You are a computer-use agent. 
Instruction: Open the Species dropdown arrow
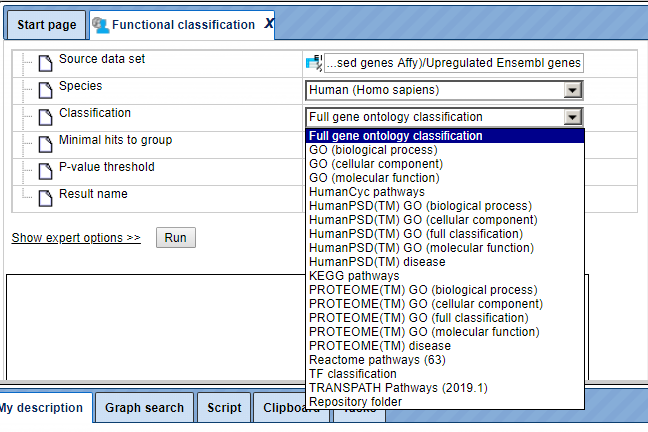[x=573, y=90]
